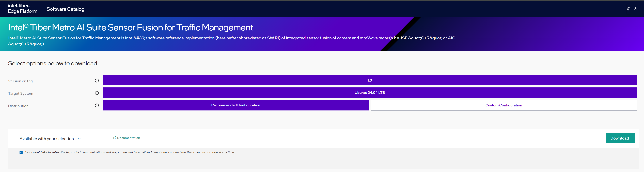Image resolution: width=644 pixels, height=172 pixels.
Task: Uncheck the subscribe to product communications checkbox
Action: (x=21, y=152)
